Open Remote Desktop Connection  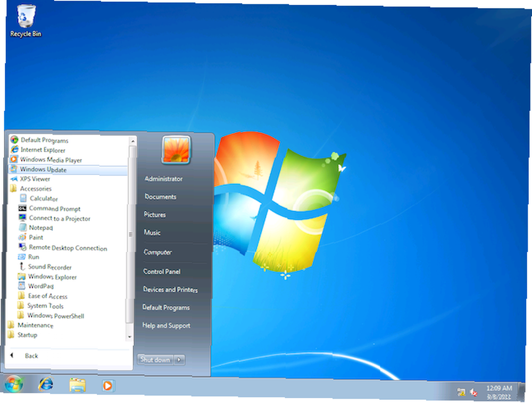click(63, 248)
